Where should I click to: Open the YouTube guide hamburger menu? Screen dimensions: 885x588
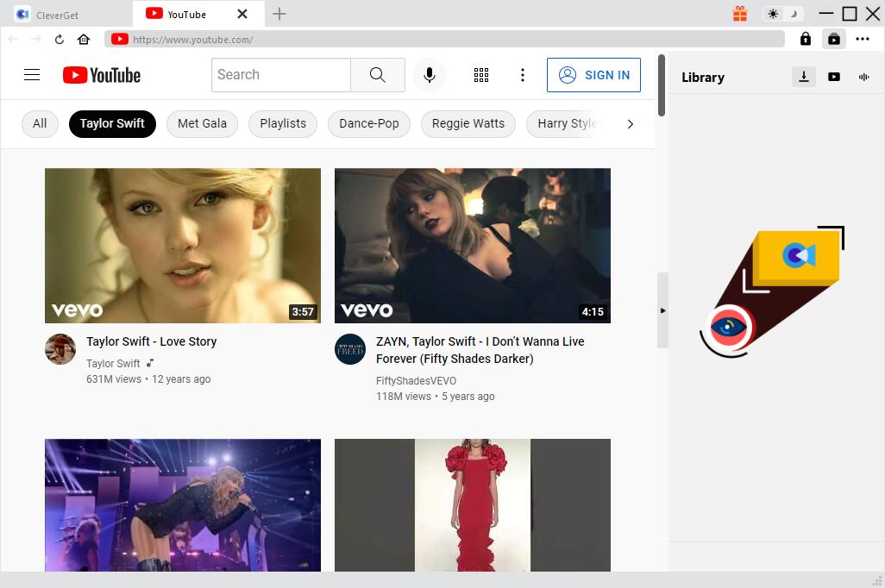(x=32, y=75)
